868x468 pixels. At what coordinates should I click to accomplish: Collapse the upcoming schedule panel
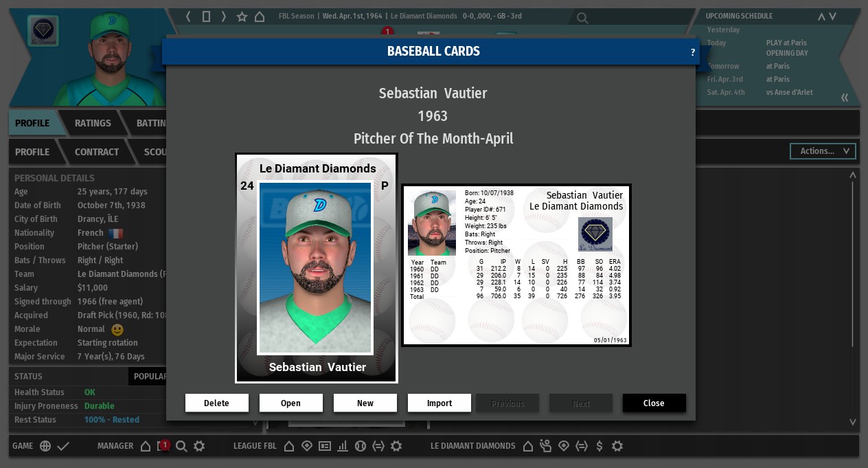point(845,98)
